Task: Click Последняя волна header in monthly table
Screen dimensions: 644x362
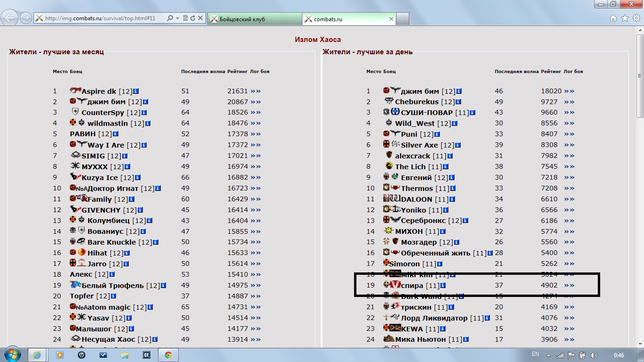Action: 203,72
